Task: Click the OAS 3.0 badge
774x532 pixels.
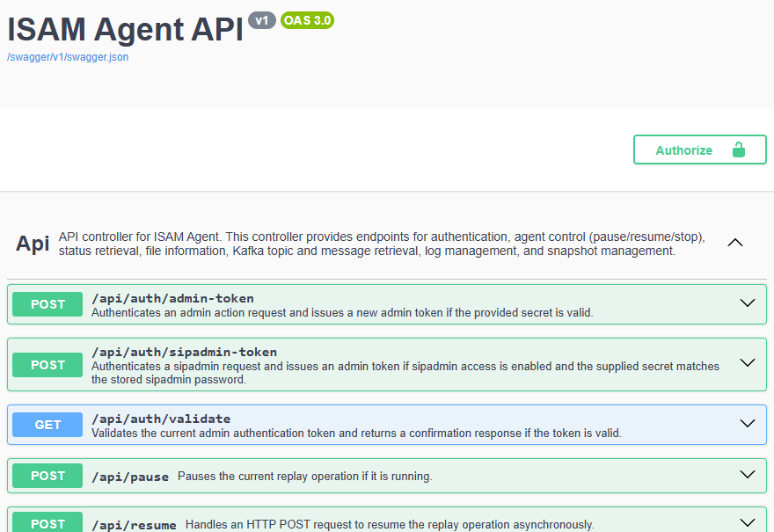Action: [x=307, y=20]
